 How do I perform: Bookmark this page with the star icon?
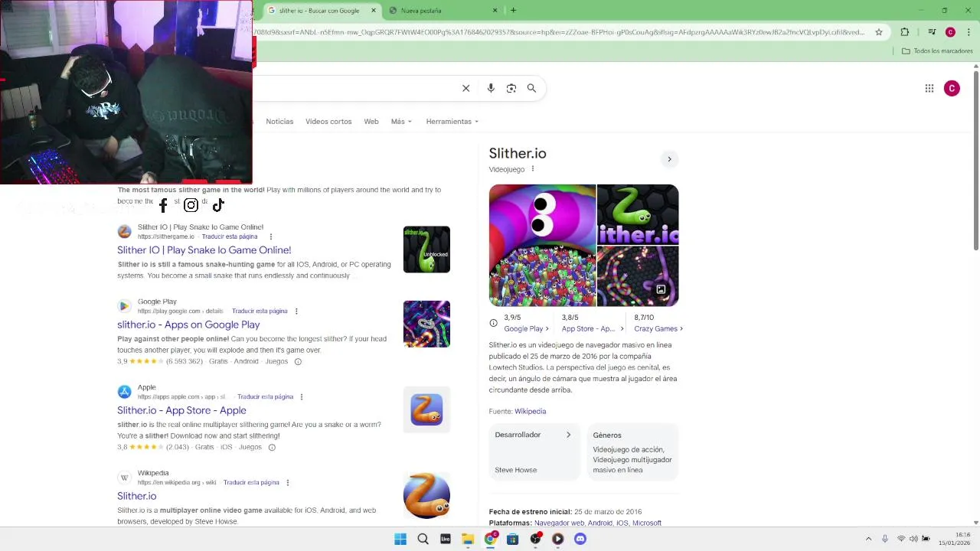(x=879, y=32)
